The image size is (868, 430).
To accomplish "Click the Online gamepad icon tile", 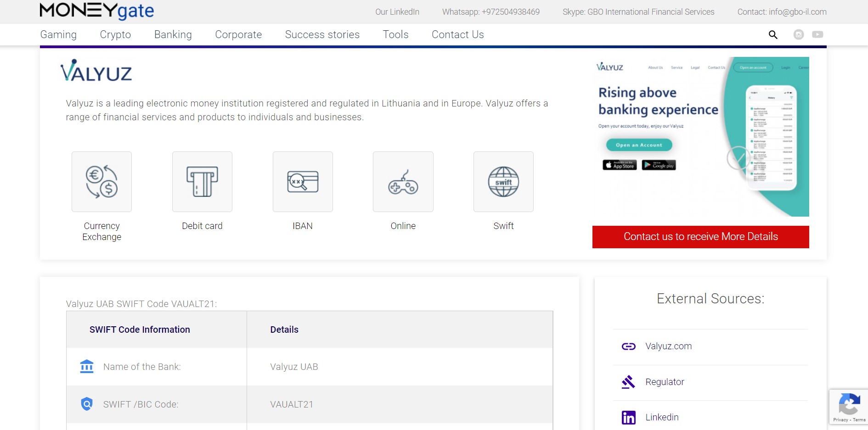I will tap(403, 182).
